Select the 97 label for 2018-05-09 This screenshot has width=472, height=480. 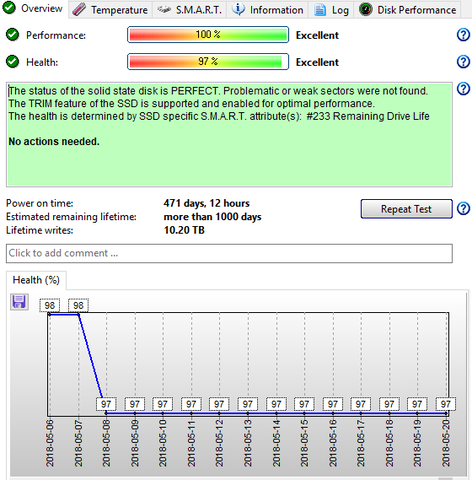(x=135, y=404)
